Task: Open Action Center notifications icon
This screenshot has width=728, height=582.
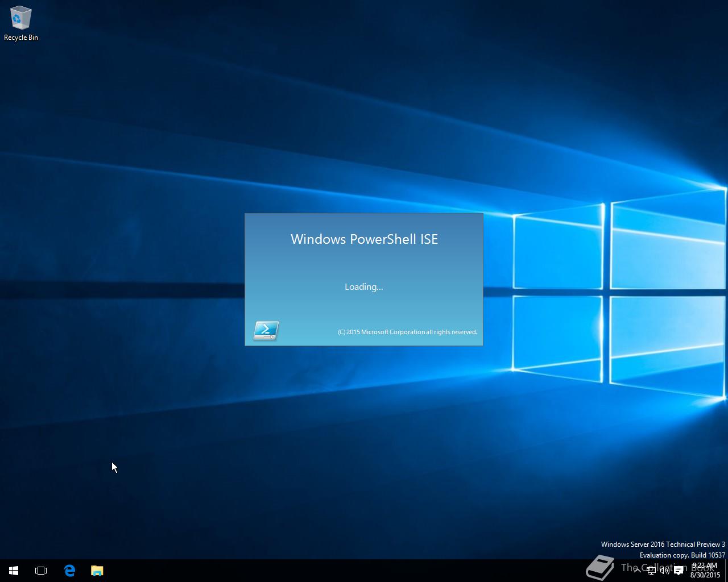Action: click(679, 571)
